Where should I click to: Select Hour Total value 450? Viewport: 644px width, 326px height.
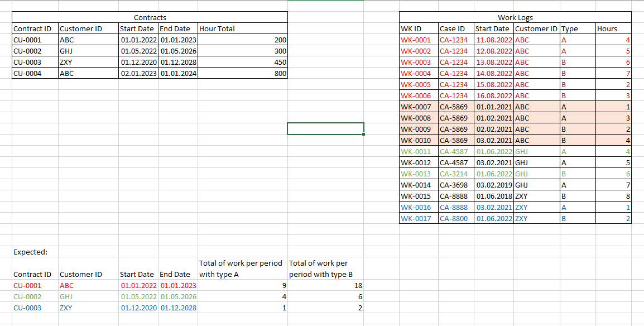point(242,63)
